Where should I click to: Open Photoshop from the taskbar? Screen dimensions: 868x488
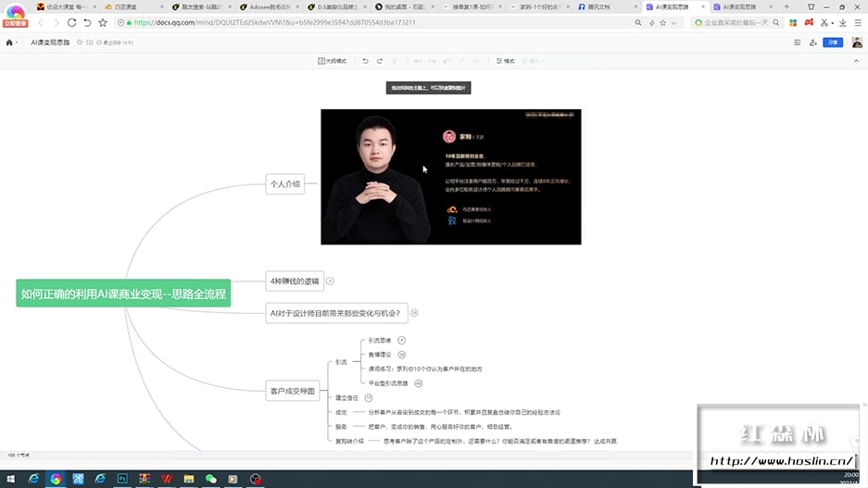coord(122,479)
